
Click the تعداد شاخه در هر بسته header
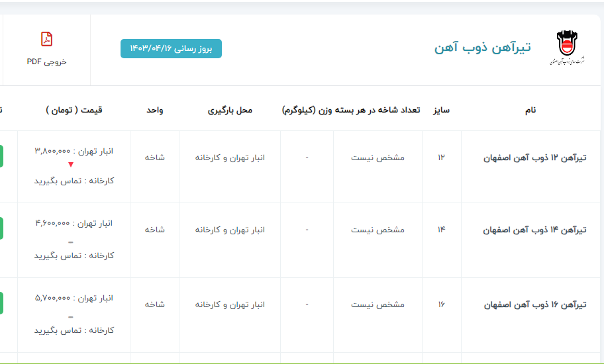pos(378,110)
